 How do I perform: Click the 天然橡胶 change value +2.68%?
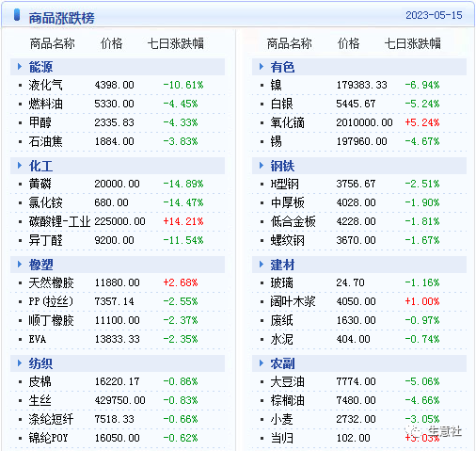point(181,282)
